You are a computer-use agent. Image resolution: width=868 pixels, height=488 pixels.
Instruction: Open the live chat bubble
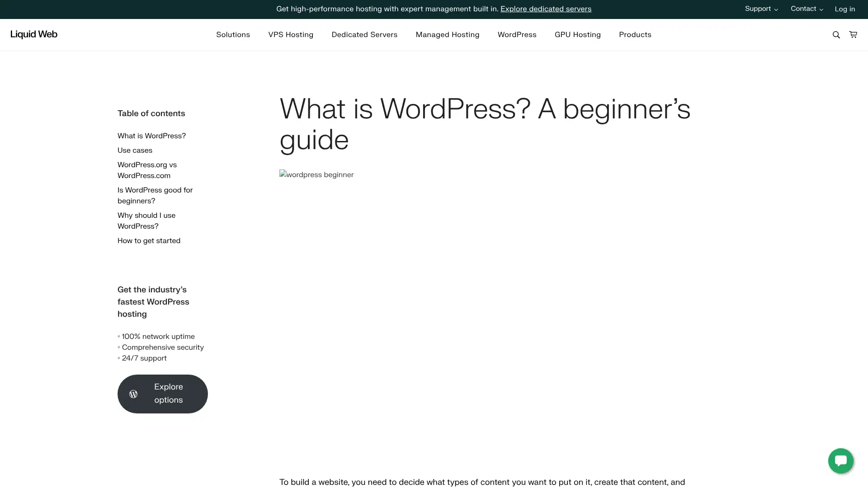tap(841, 461)
